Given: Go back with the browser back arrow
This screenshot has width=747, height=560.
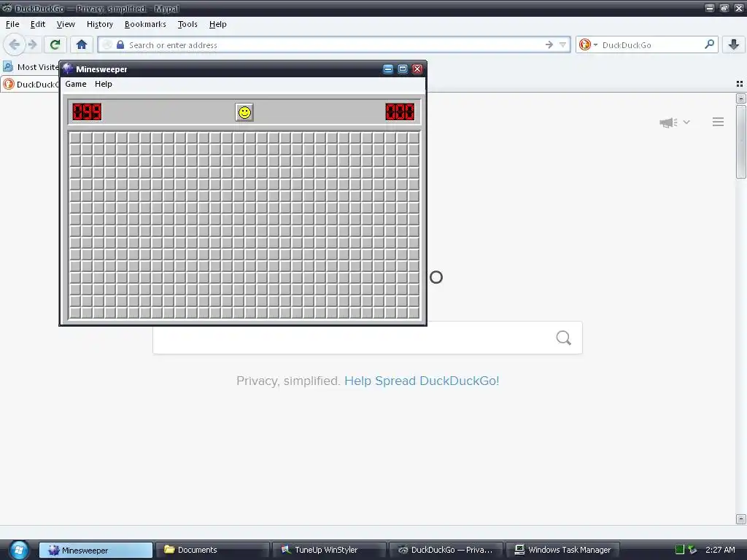Looking at the screenshot, I should 15,44.
